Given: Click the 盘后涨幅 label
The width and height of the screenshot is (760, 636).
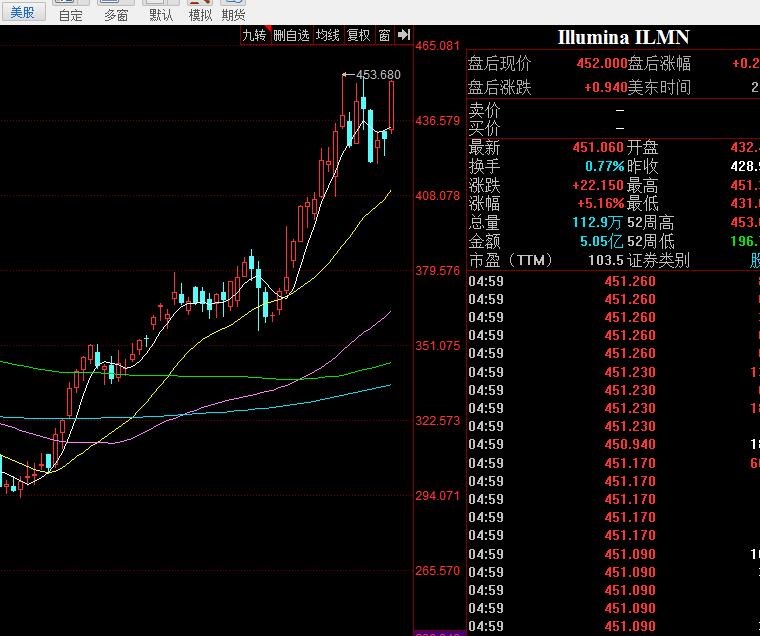Looking at the screenshot, I should click(659, 64).
